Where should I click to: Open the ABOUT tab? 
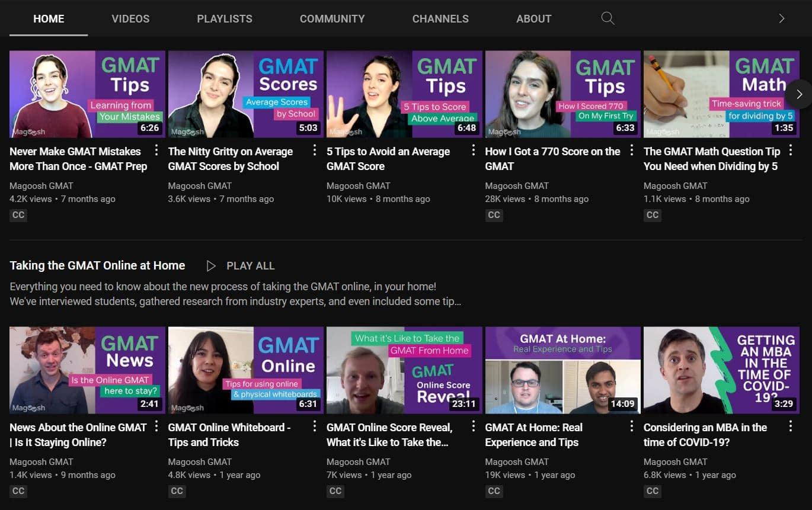[x=533, y=18]
